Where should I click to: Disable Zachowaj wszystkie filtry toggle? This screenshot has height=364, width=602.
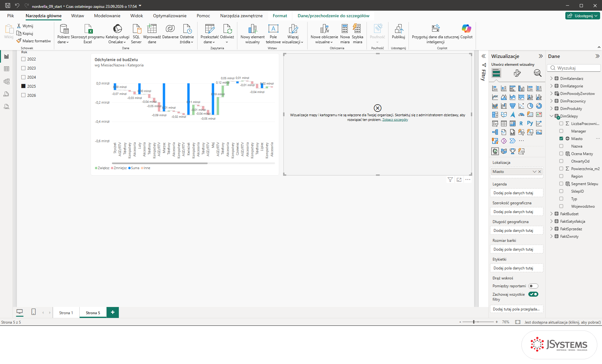533,294
